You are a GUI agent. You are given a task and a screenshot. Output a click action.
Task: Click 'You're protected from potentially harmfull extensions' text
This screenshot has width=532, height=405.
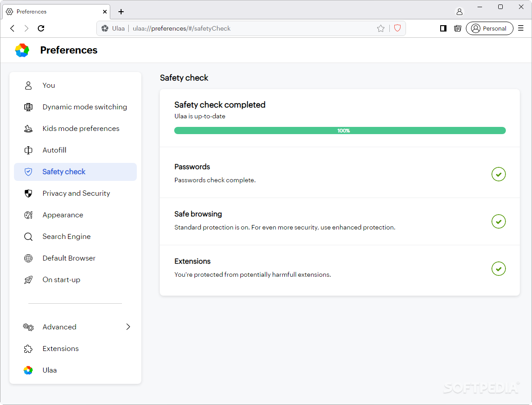click(253, 274)
